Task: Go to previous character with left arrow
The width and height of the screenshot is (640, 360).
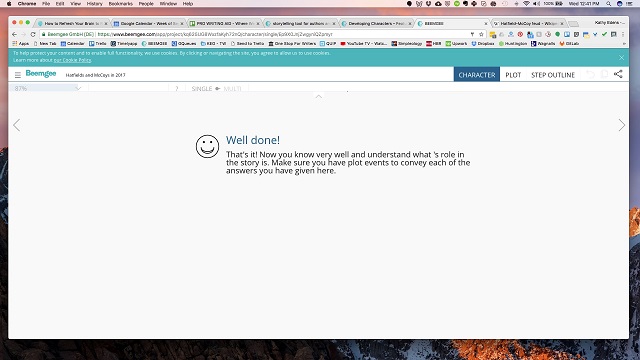Action: (x=16, y=125)
